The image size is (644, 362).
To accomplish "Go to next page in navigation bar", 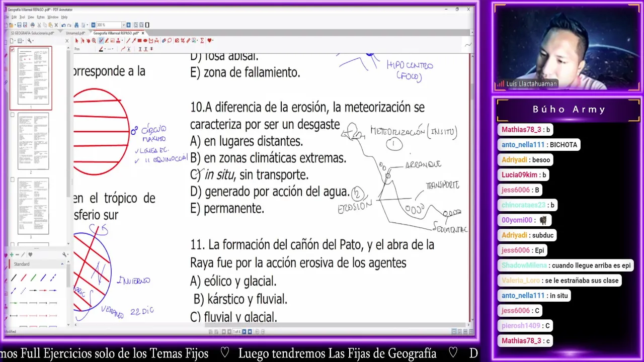I will pyautogui.click(x=244, y=331).
